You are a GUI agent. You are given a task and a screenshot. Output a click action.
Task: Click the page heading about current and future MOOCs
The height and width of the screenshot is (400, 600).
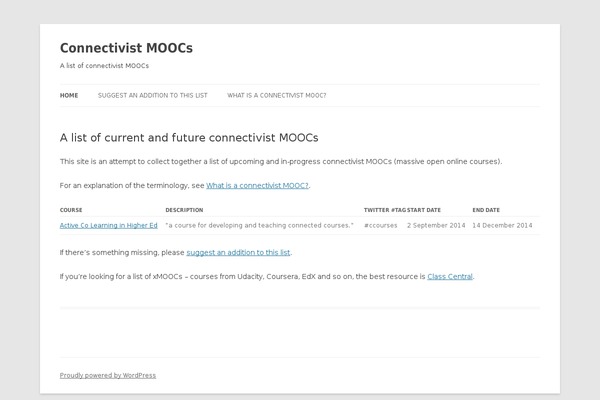[x=189, y=138]
